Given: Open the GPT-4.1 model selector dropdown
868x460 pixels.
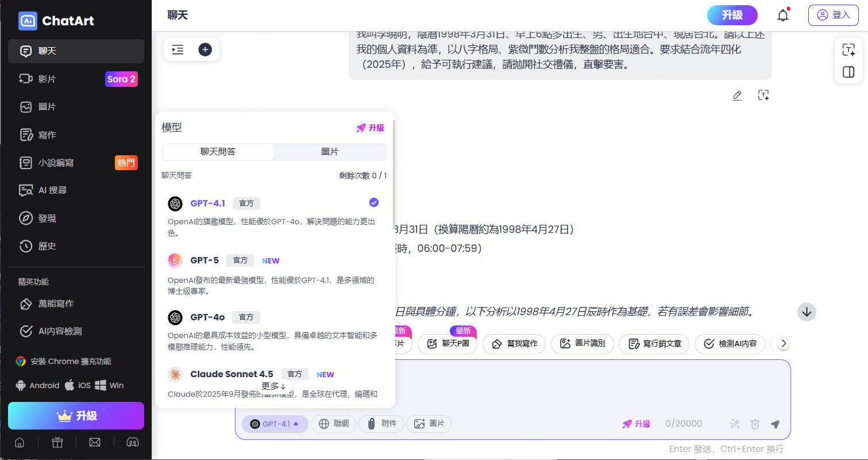Looking at the screenshot, I should (275, 424).
